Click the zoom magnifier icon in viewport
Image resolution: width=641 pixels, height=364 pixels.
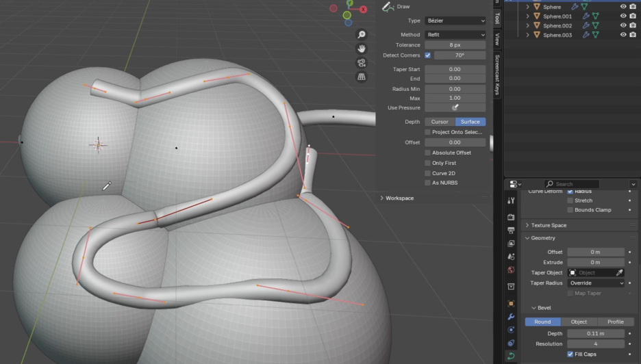(x=362, y=35)
